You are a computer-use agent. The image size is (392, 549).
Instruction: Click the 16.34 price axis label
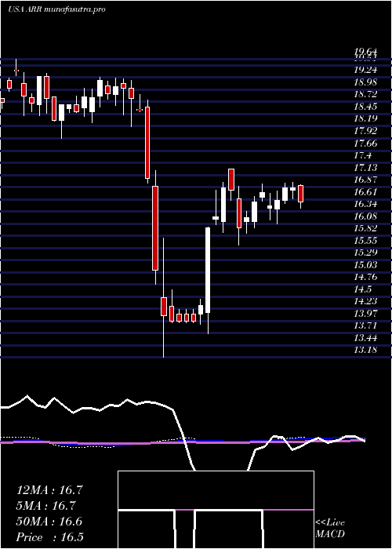(365, 204)
